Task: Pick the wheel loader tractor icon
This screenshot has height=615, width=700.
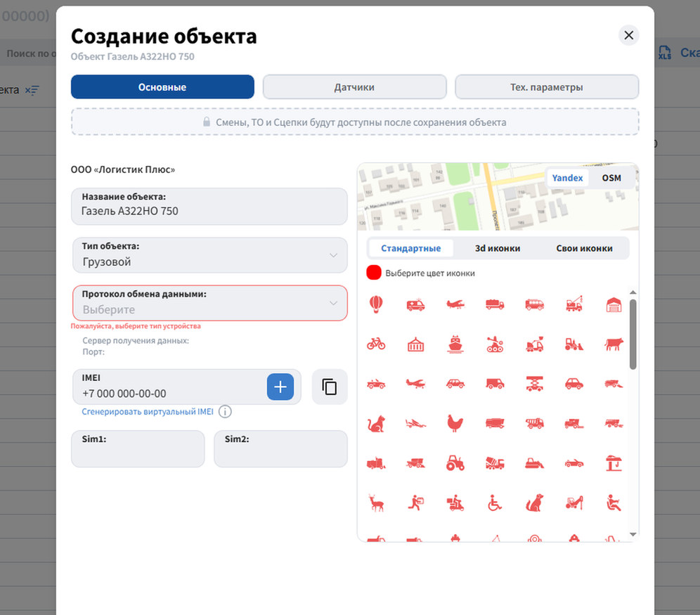Action: pos(574,344)
